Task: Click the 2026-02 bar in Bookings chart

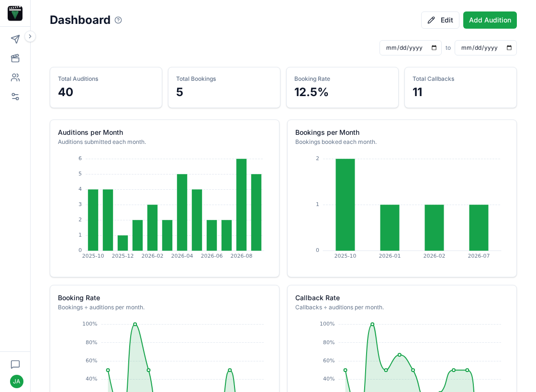Action: click(434, 228)
